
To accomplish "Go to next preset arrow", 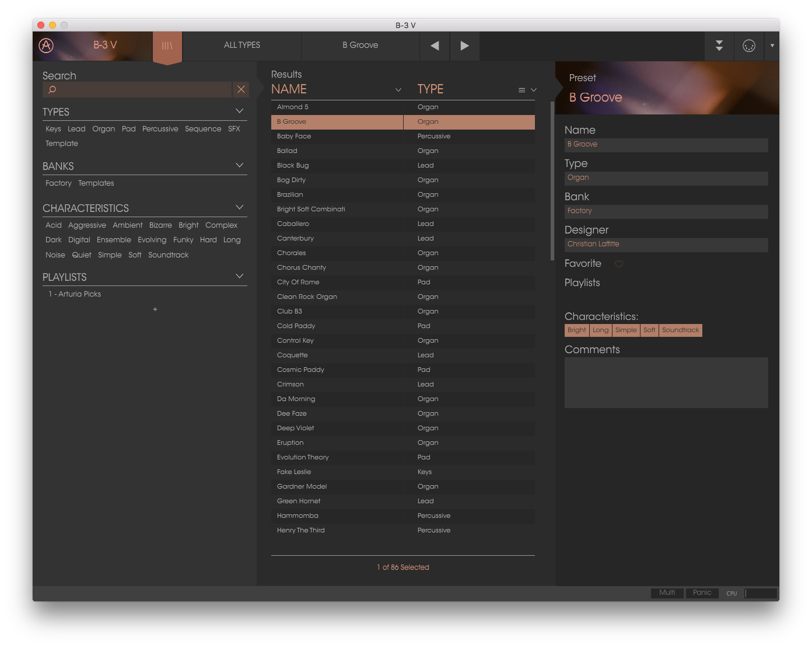I will click(464, 46).
